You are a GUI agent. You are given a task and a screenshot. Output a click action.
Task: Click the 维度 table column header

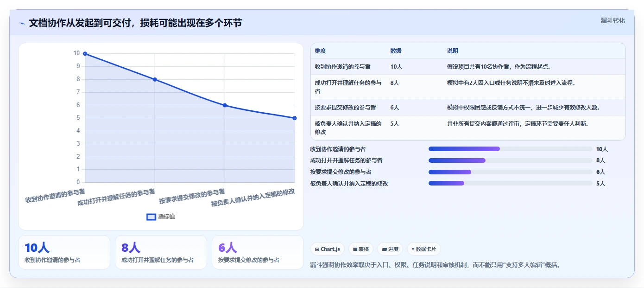click(321, 51)
